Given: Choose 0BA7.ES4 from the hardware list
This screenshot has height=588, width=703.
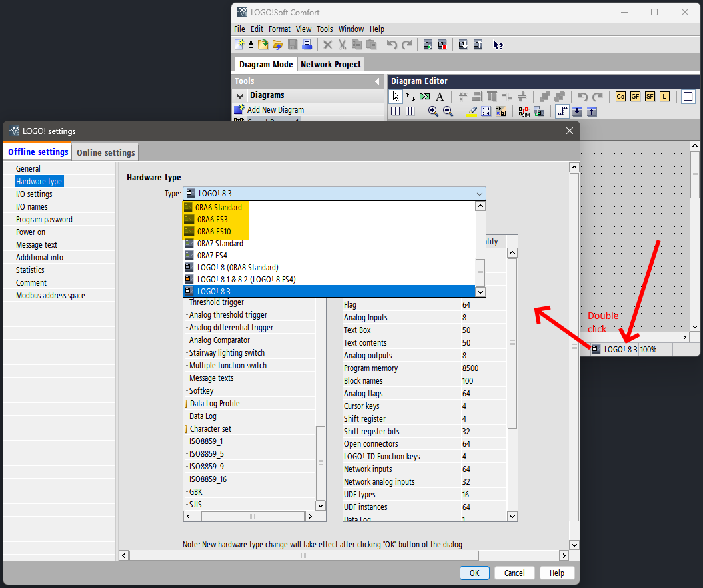Looking at the screenshot, I should pos(212,255).
